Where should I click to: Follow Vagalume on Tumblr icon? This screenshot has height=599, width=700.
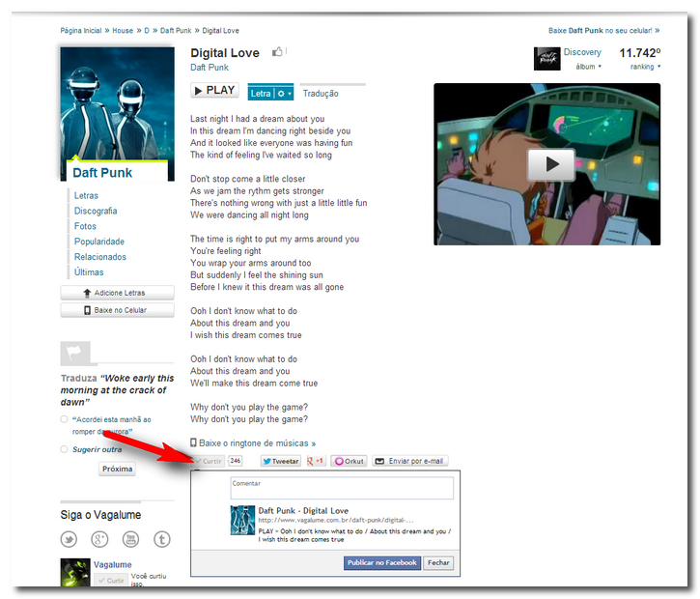162,539
